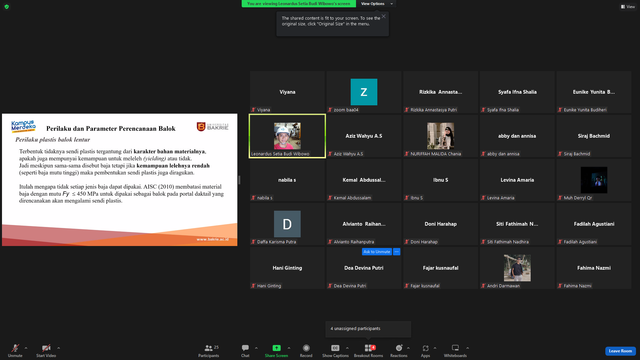Open the Chat panel
640x360 pixels.
pyautogui.click(x=245, y=350)
